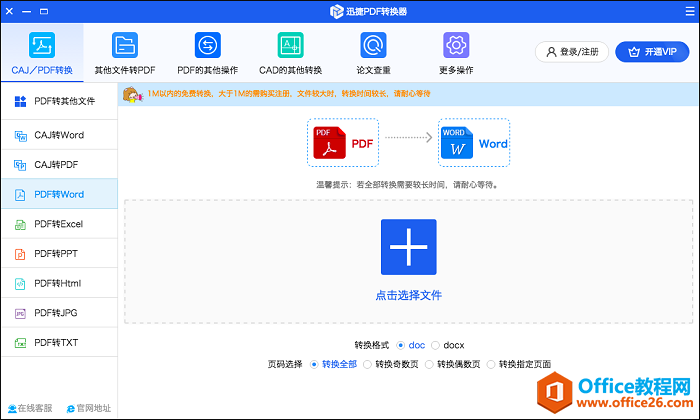Select the doc format radio button

click(401, 345)
